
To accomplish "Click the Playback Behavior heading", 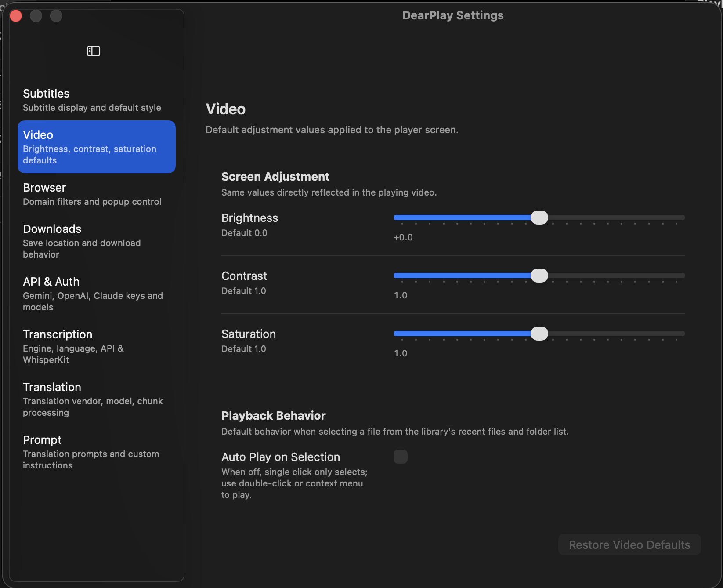I will (274, 416).
